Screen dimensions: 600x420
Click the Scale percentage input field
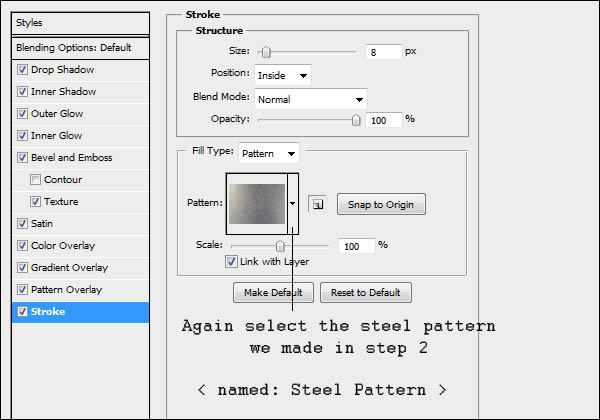coord(356,246)
